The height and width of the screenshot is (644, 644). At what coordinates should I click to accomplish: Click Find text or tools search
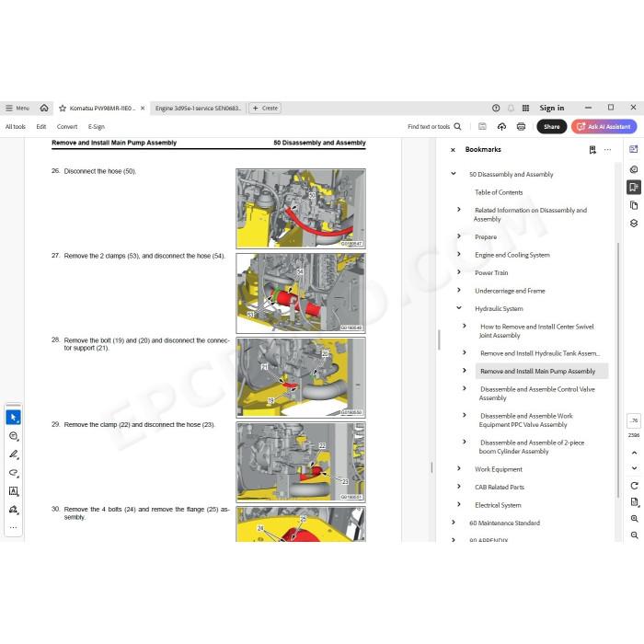click(x=434, y=127)
